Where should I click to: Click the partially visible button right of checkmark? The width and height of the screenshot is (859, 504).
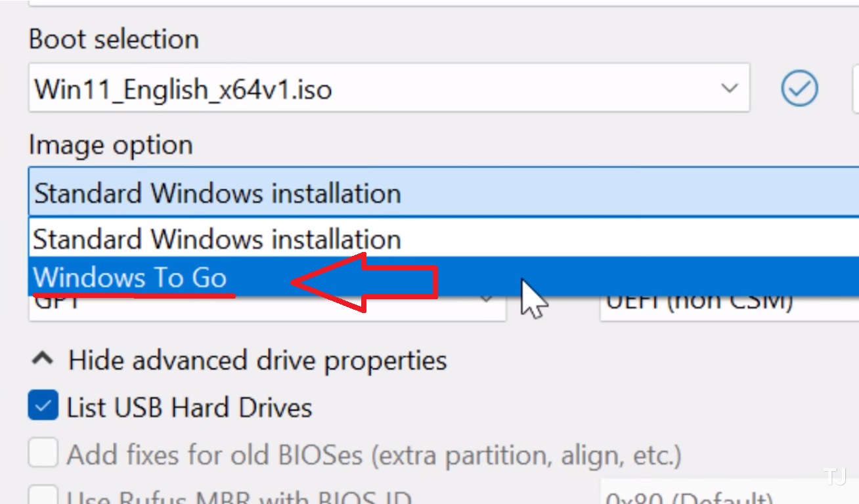coord(856,87)
